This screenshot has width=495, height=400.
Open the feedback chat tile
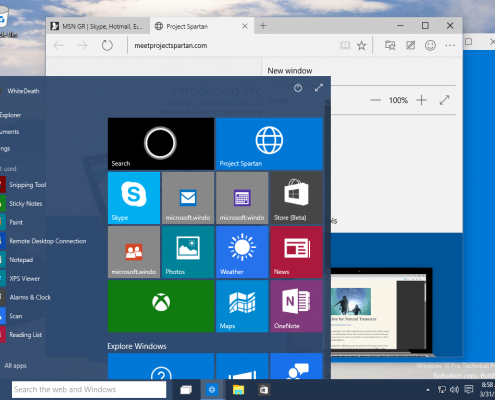tap(296, 366)
